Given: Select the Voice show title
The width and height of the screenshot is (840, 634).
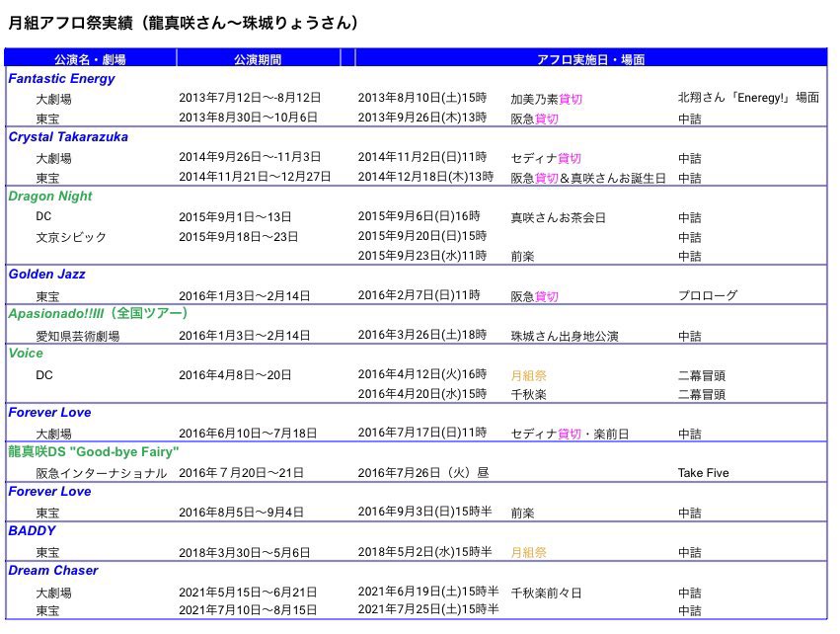Looking at the screenshot, I should 26,354.
